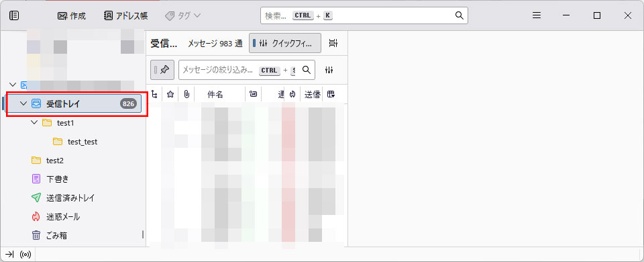This screenshot has width=644, height=262.
Task: Open the hamburger application menu
Action: tap(537, 15)
